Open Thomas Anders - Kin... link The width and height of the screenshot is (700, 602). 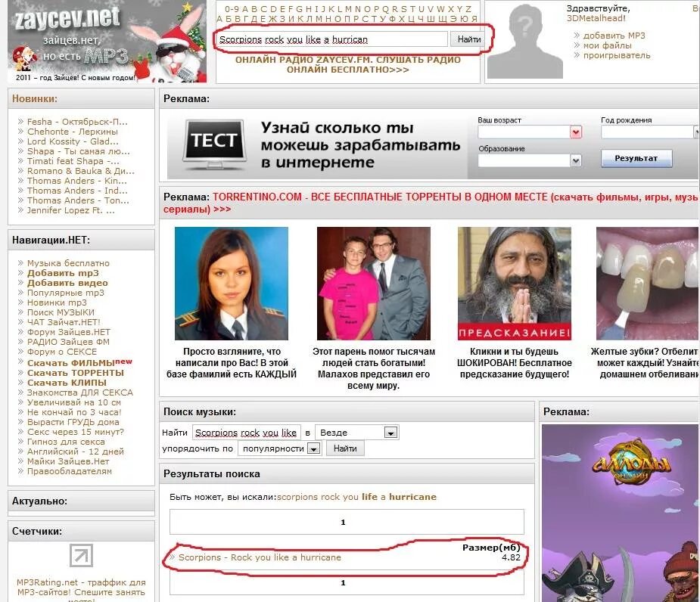(76, 180)
